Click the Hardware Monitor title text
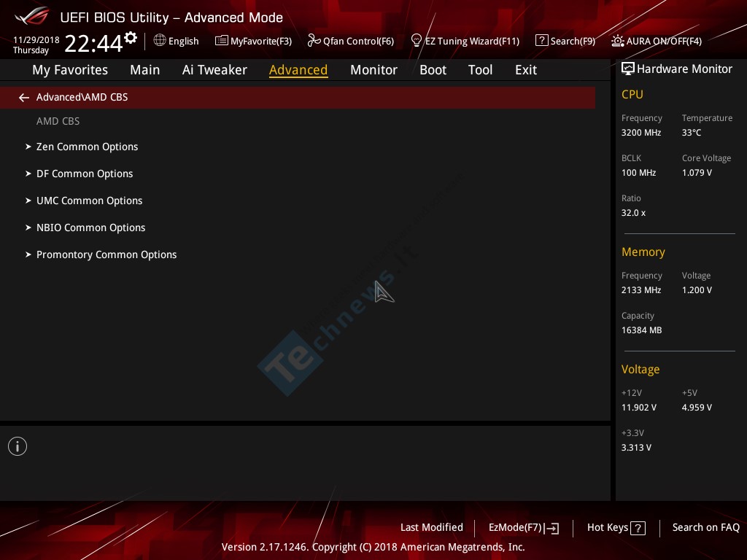Screen dimensions: 747x560 [x=684, y=69]
